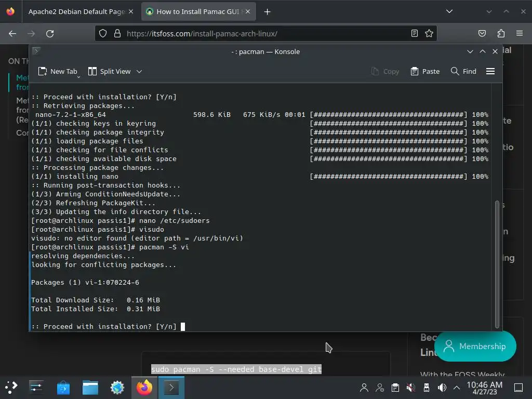532x399 pixels.
Task: Click the Konsole title bar terminal icon
Action: point(36,51)
